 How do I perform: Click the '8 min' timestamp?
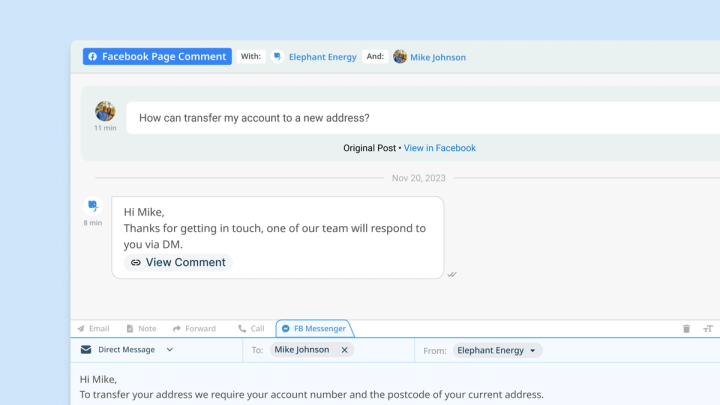click(x=93, y=223)
